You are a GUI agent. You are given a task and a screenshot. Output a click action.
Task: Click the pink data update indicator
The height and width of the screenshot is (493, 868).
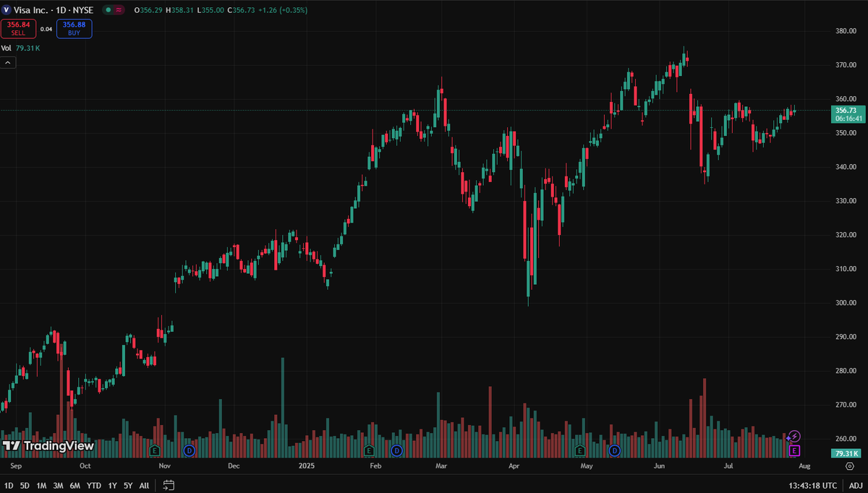pos(119,10)
